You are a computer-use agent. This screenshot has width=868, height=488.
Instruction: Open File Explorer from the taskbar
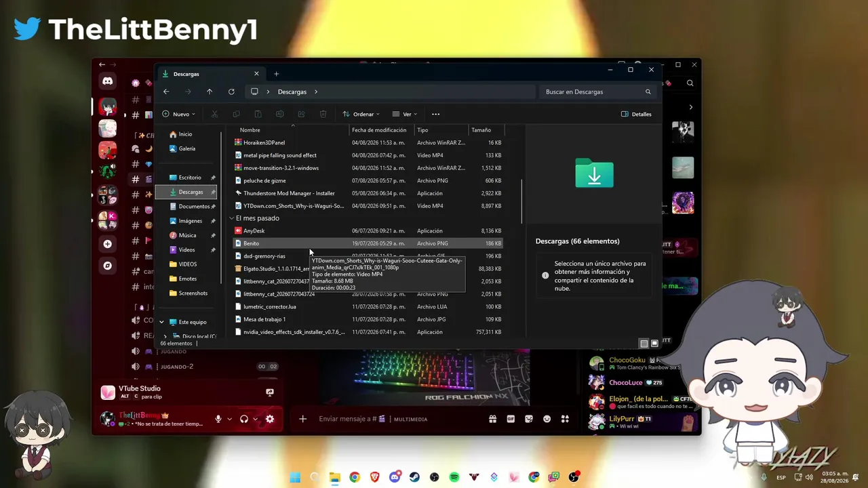click(334, 477)
